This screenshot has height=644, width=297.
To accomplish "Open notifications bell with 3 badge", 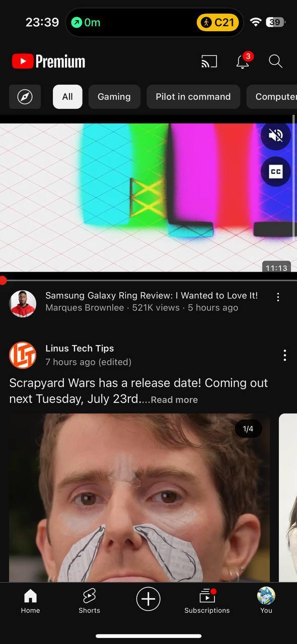I will click(x=244, y=60).
